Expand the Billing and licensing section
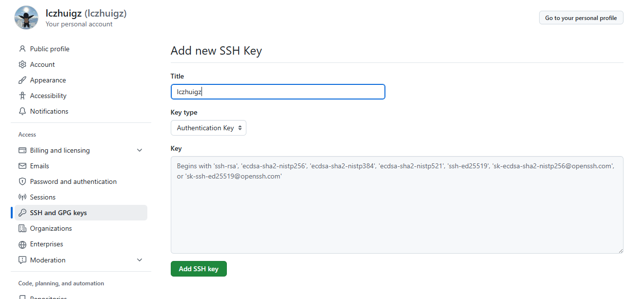Viewport: 644px width, 299px height. click(140, 150)
